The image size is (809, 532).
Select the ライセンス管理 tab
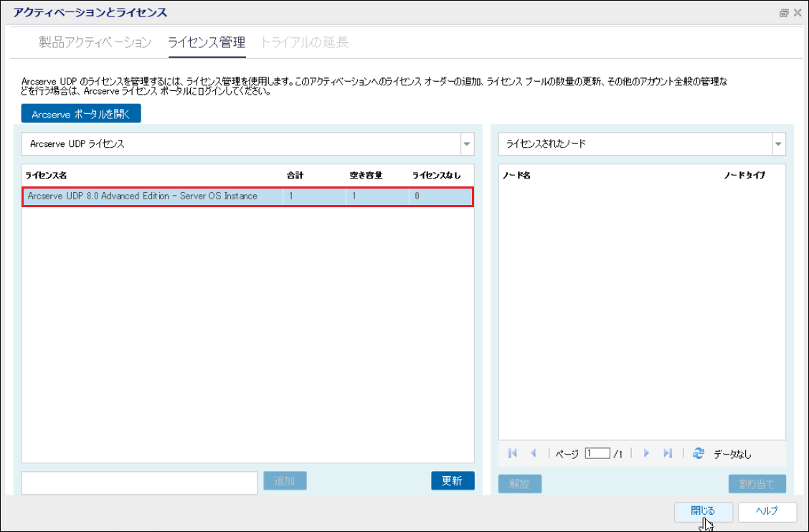(x=207, y=42)
